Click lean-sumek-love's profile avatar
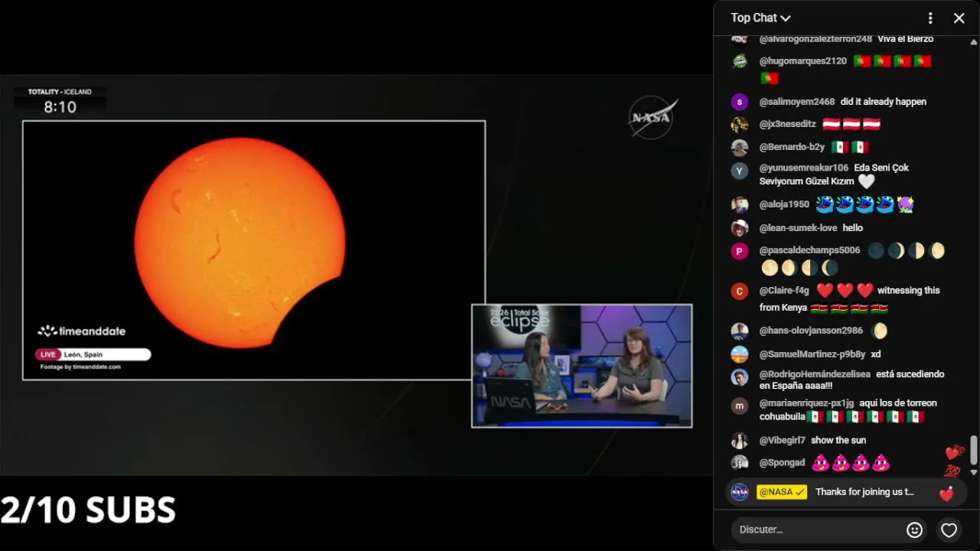This screenshot has width=980, height=551. (740, 228)
